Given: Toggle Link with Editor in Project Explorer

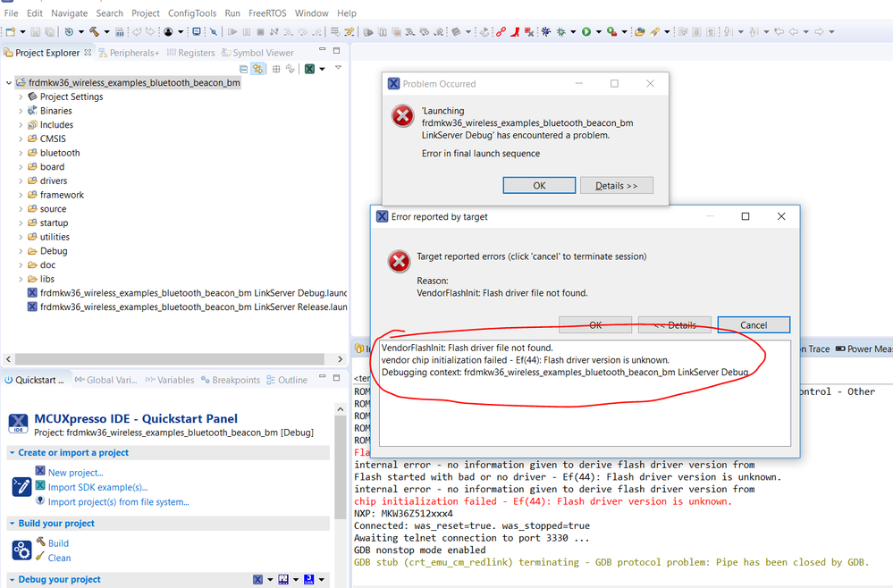Looking at the screenshot, I should [258, 69].
